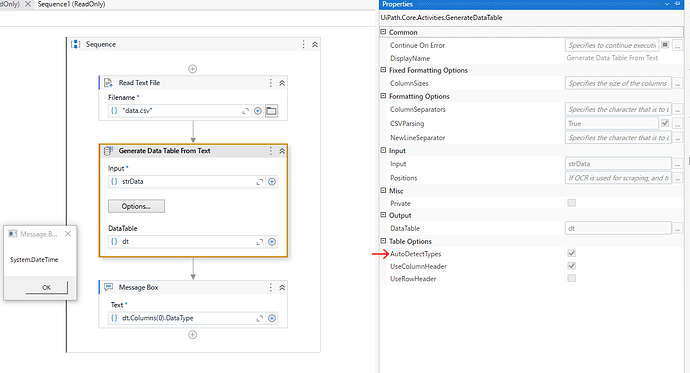Image resolution: width=690 pixels, height=373 pixels.
Task: Collapse the Read Text File activity
Action: pos(282,83)
